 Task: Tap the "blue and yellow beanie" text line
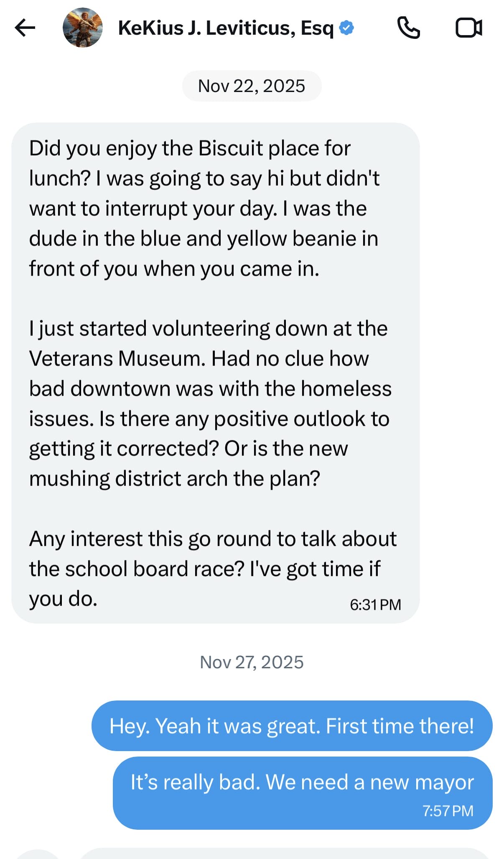click(x=204, y=239)
